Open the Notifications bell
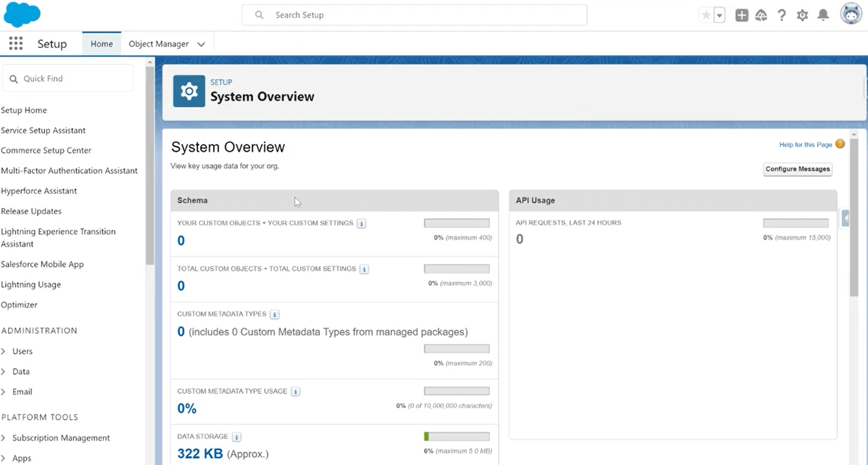The height and width of the screenshot is (465, 868). click(x=823, y=15)
